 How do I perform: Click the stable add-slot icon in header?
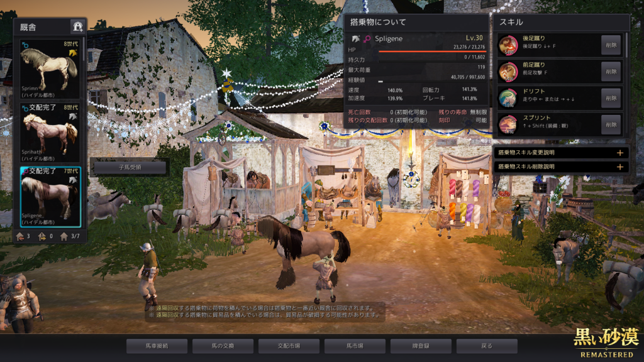[x=77, y=26]
